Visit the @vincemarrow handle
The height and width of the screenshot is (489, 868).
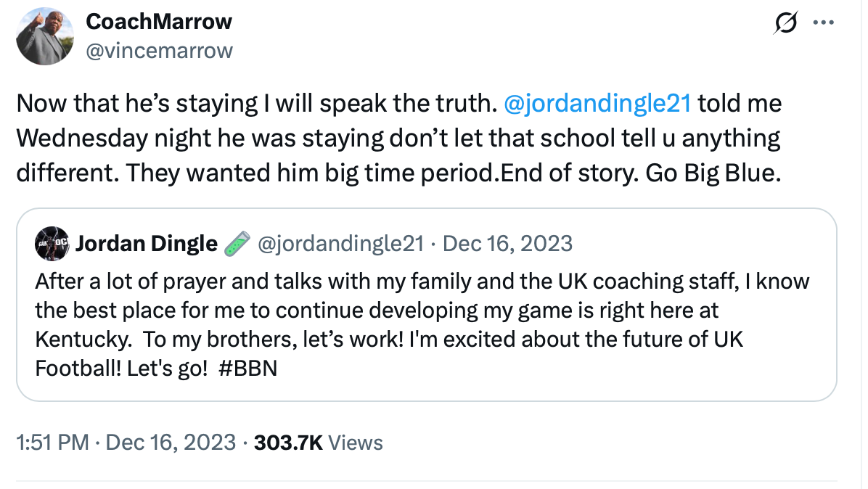click(159, 49)
